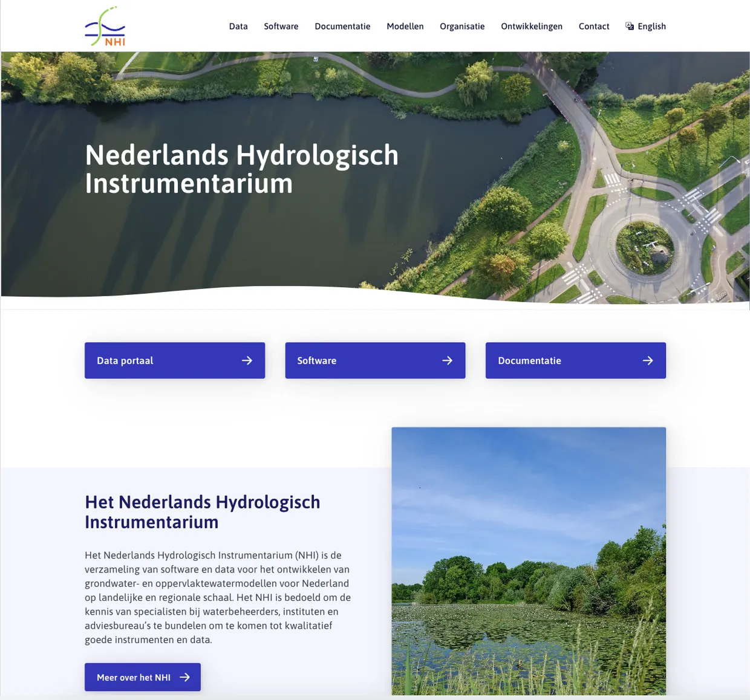Click the arrow icon on Data portaal card
This screenshot has width=750, height=700.
[x=247, y=360]
